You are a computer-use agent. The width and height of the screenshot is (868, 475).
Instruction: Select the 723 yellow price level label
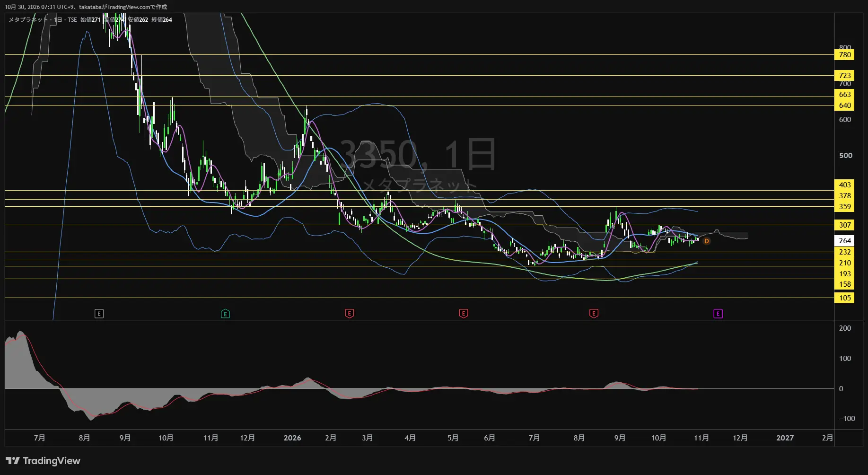tap(845, 76)
